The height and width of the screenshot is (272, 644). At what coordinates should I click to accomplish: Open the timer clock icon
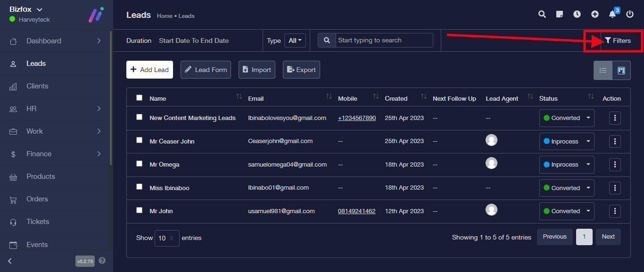point(577,14)
